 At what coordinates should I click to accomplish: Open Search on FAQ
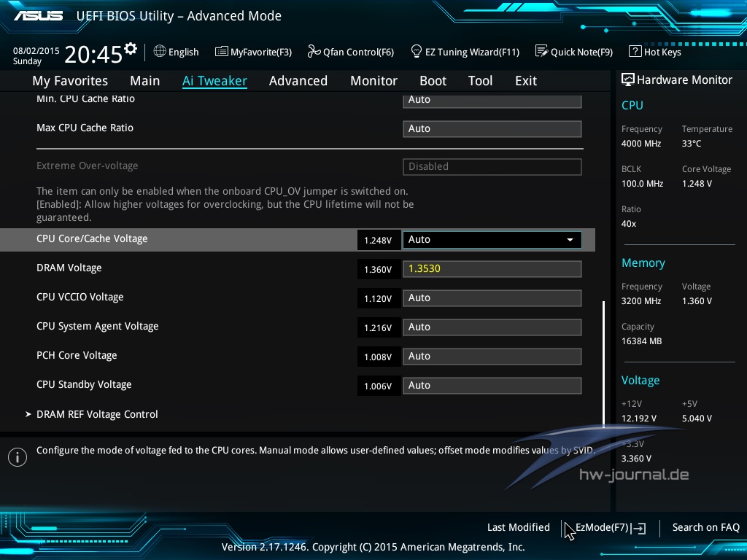(x=705, y=527)
